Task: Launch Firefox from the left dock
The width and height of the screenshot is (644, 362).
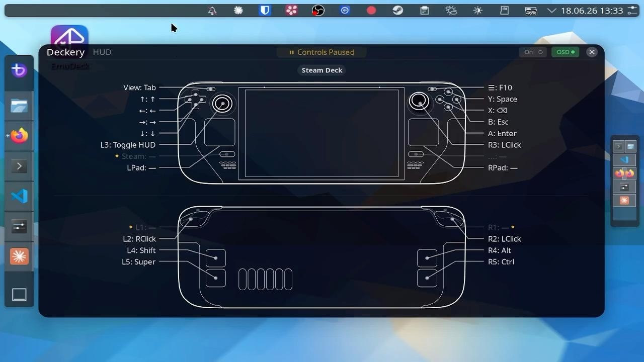Action: [19, 136]
